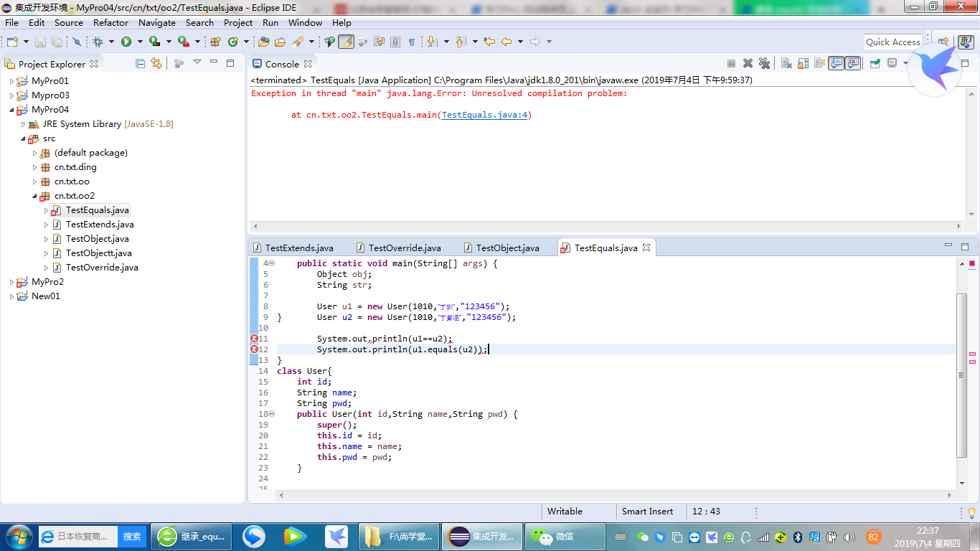This screenshot has width=980, height=551.
Task: Switch to TestObject.java editor tab
Action: click(x=501, y=248)
